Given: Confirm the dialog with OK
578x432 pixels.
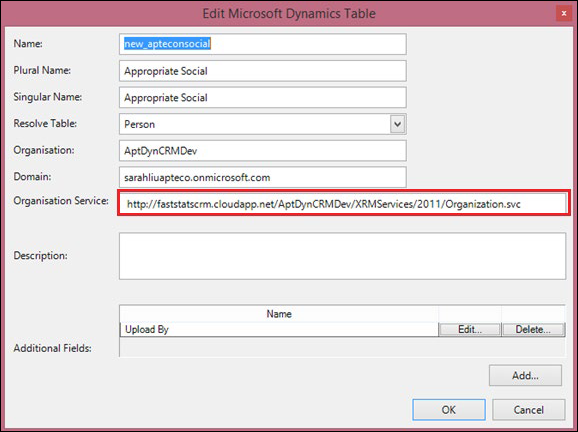Looking at the screenshot, I should point(449,410).
